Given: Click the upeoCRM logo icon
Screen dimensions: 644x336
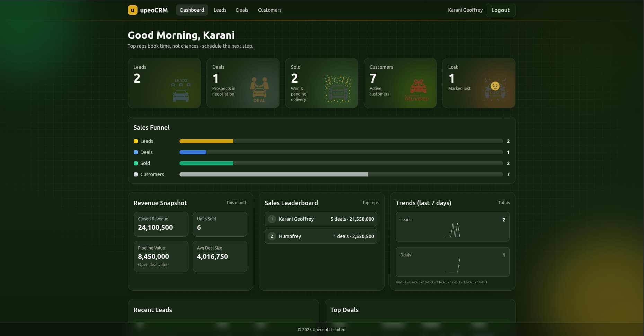Looking at the screenshot, I should point(132,10).
